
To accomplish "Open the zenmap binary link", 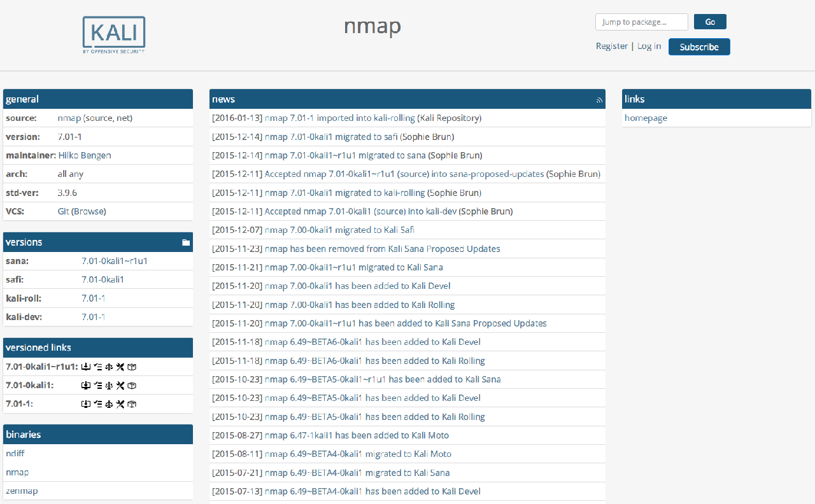I will 22,491.
